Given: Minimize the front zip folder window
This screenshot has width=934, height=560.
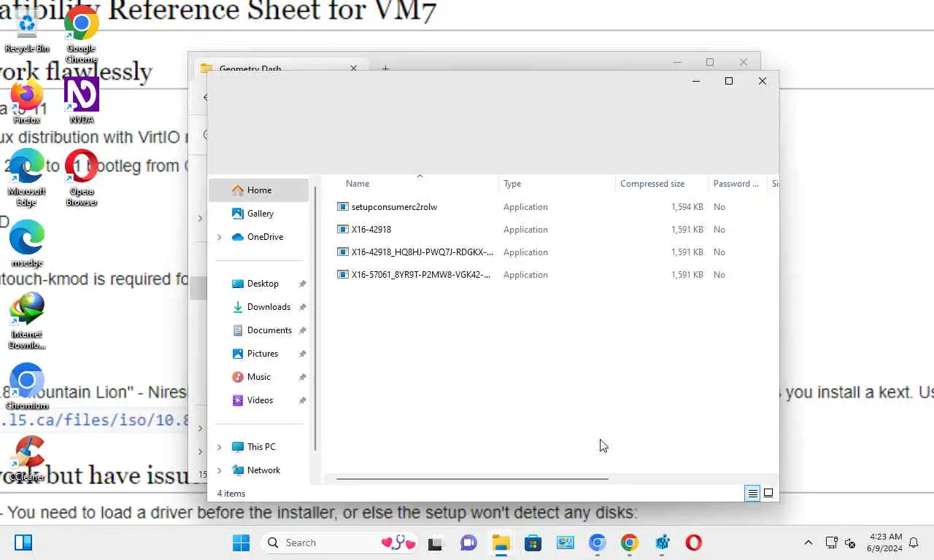Looking at the screenshot, I should [x=695, y=81].
